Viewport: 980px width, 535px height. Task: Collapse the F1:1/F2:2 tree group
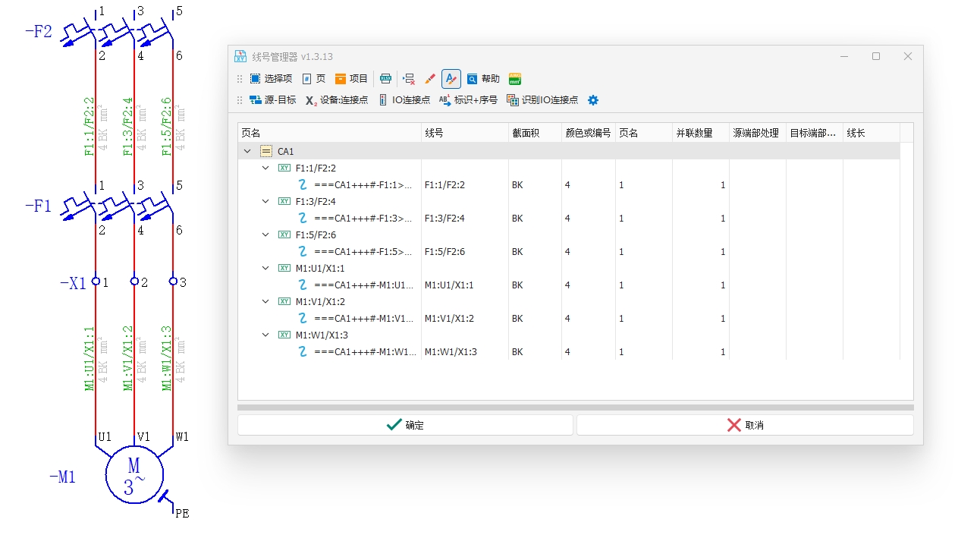265,168
